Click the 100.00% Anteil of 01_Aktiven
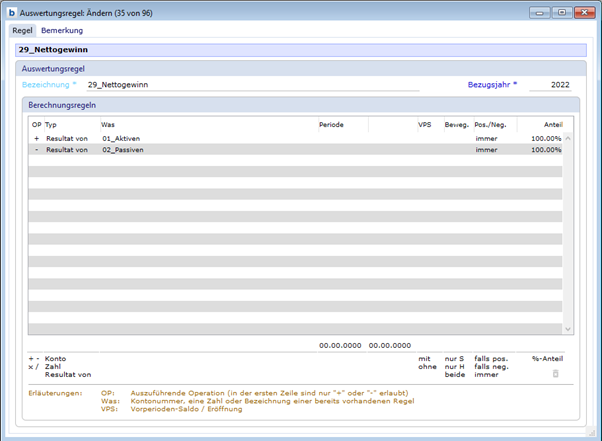The width and height of the screenshot is (602, 441). (546, 138)
